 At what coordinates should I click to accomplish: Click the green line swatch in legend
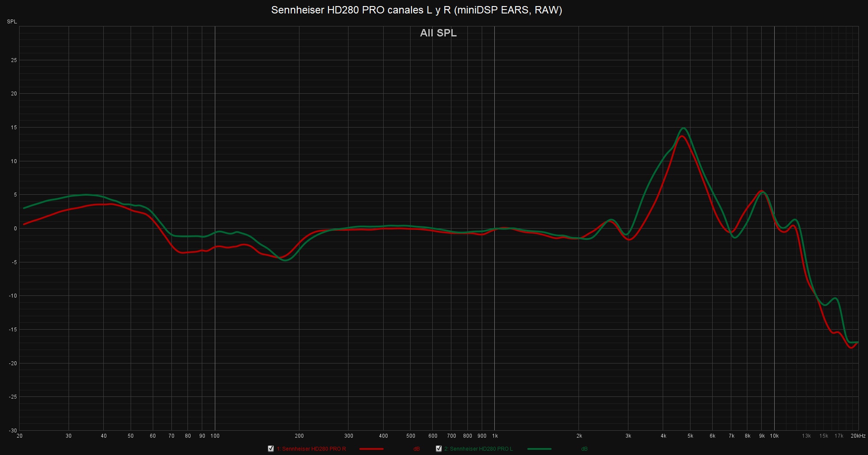(539, 449)
